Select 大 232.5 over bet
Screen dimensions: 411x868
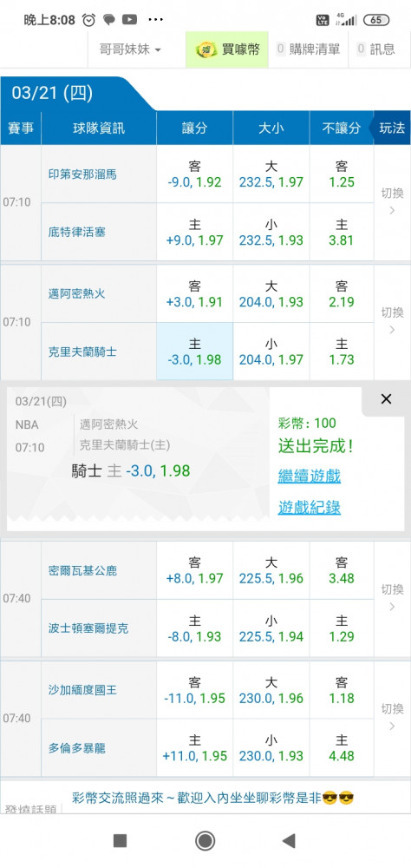[271, 174]
